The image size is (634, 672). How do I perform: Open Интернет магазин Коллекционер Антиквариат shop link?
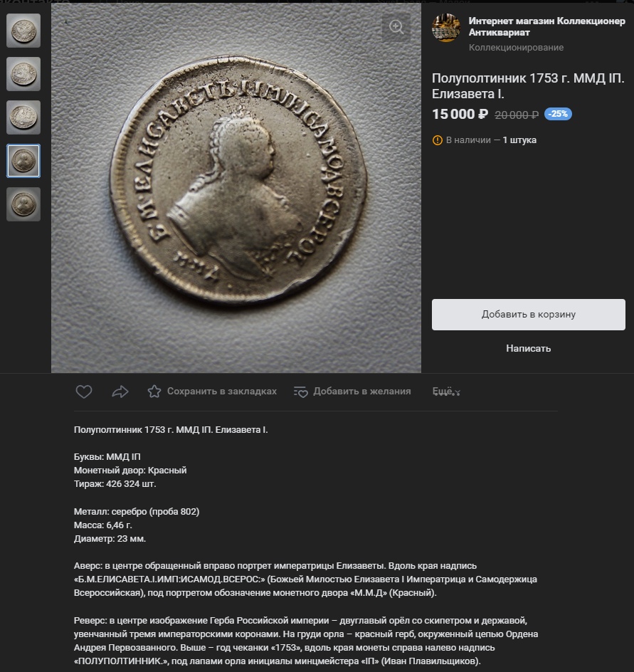click(x=546, y=26)
